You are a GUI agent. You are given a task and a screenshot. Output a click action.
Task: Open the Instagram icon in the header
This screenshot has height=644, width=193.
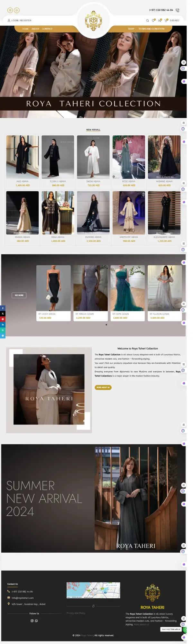[x=10, y=10]
